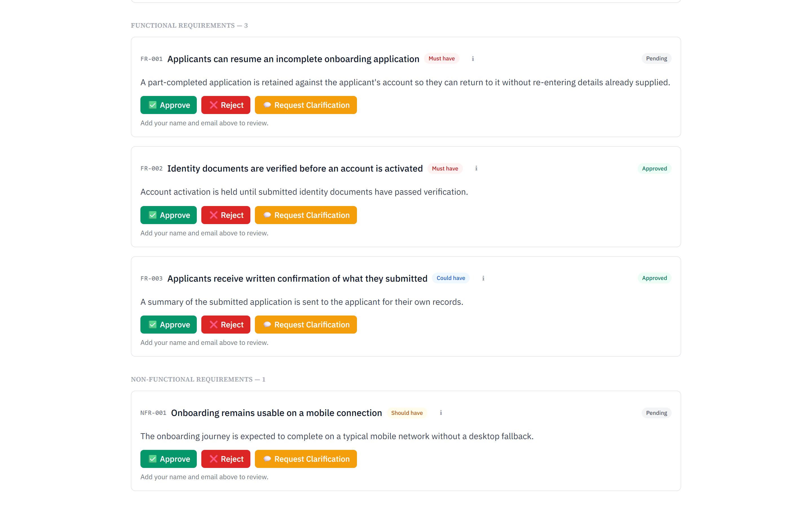The image size is (812, 508).
Task: Click the Should have badge on NFR-001
Action: [407, 413]
